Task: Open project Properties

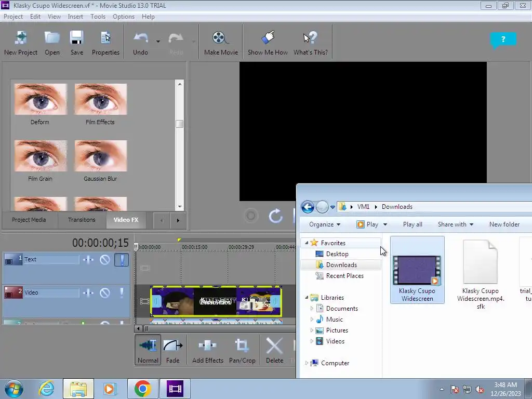Action: click(105, 43)
